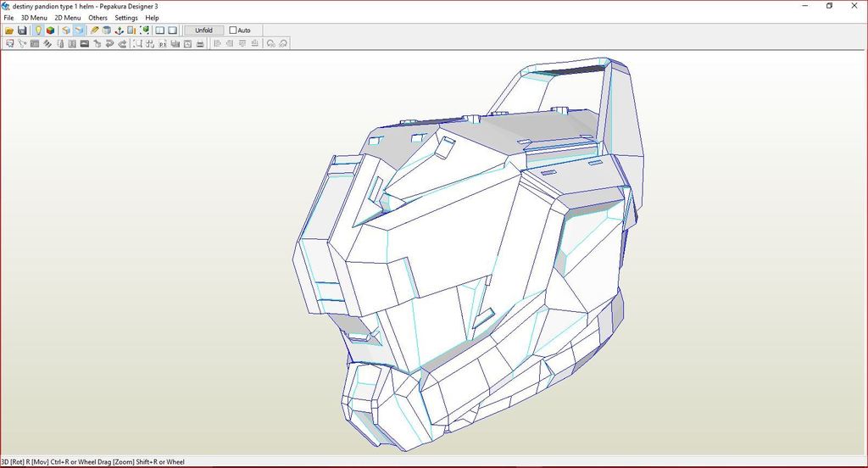The image size is (868, 468).
Task: Enable the Auto checkbox
Action: (x=233, y=31)
